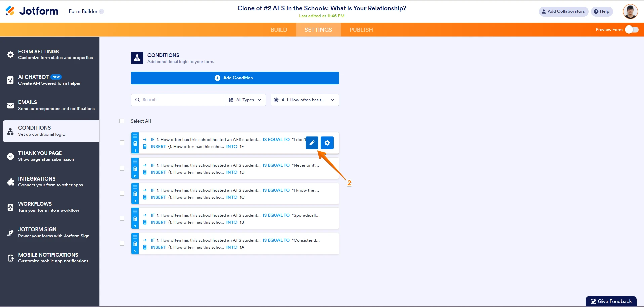This screenshot has width=644, height=307.
Task: Select the Jotform Sign pen icon
Action: coord(10,233)
